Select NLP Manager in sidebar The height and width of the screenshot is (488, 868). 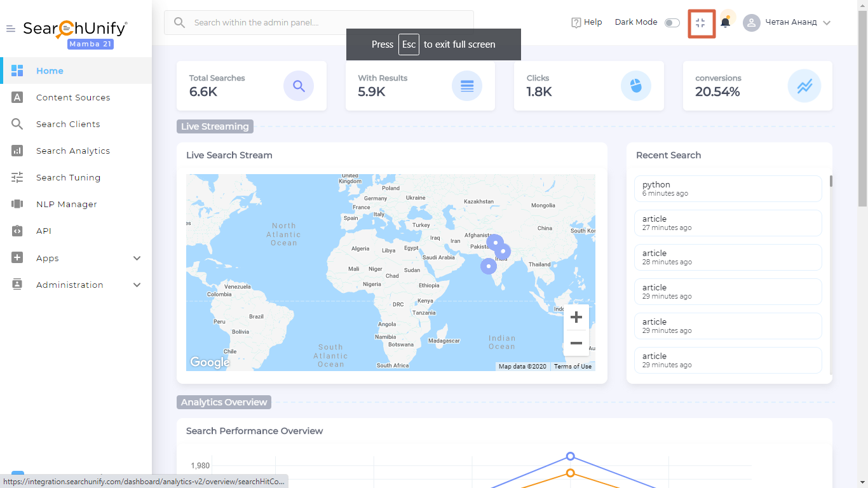[x=66, y=205]
